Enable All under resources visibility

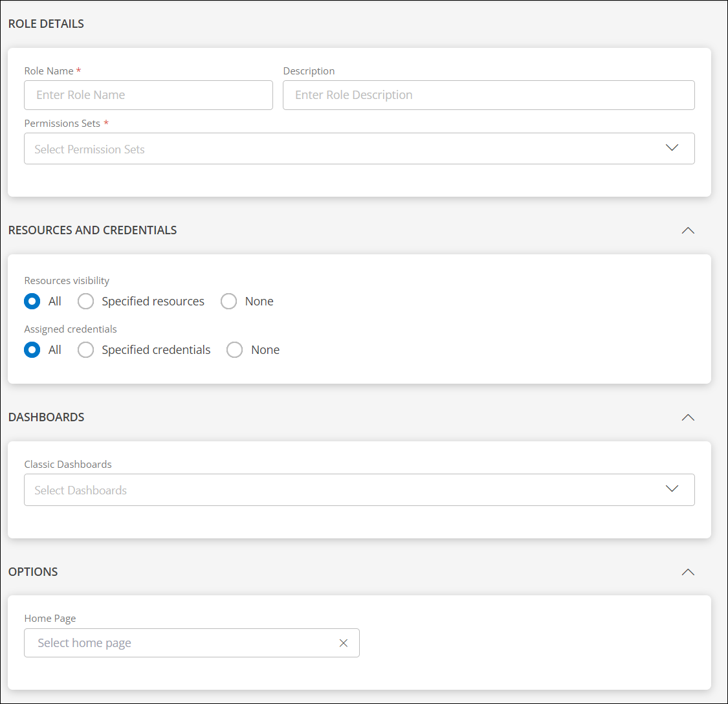pyautogui.click(x=32, y=301)
